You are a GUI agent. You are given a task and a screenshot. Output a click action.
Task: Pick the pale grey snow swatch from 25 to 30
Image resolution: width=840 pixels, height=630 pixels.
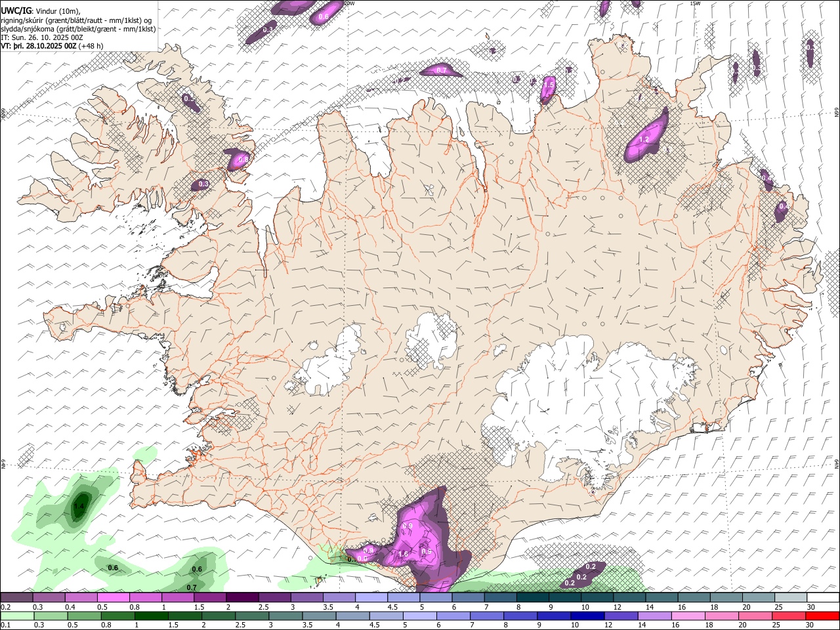pos(790,597)
